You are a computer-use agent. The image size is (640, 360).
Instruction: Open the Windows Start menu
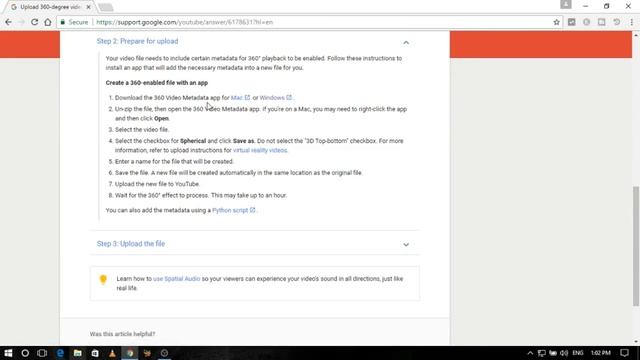[8, 353]
